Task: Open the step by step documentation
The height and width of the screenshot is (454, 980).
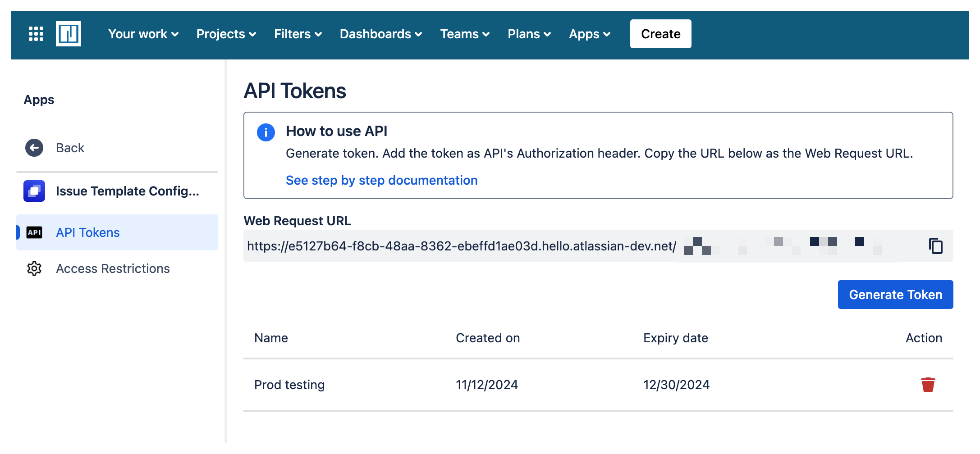Action: (381, 180)
